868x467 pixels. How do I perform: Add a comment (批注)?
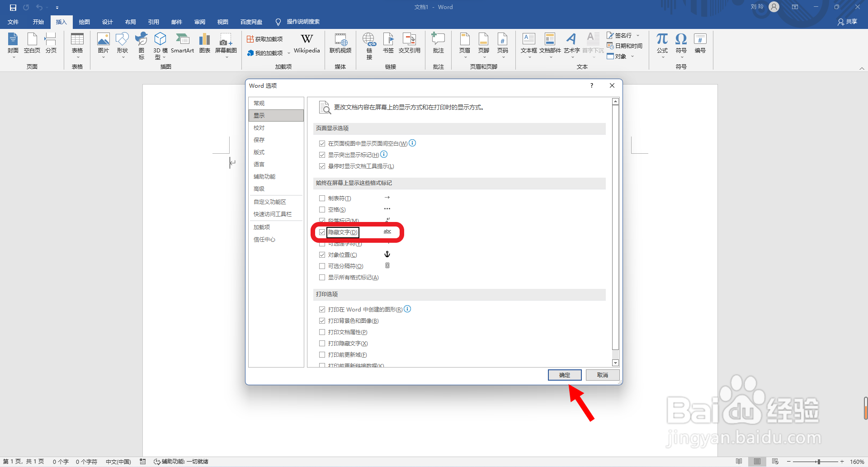(438, 43)
